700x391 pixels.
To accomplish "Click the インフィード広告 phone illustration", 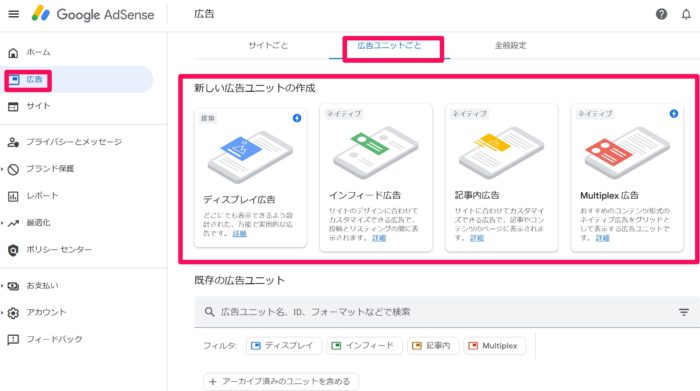I will point(376,152).
